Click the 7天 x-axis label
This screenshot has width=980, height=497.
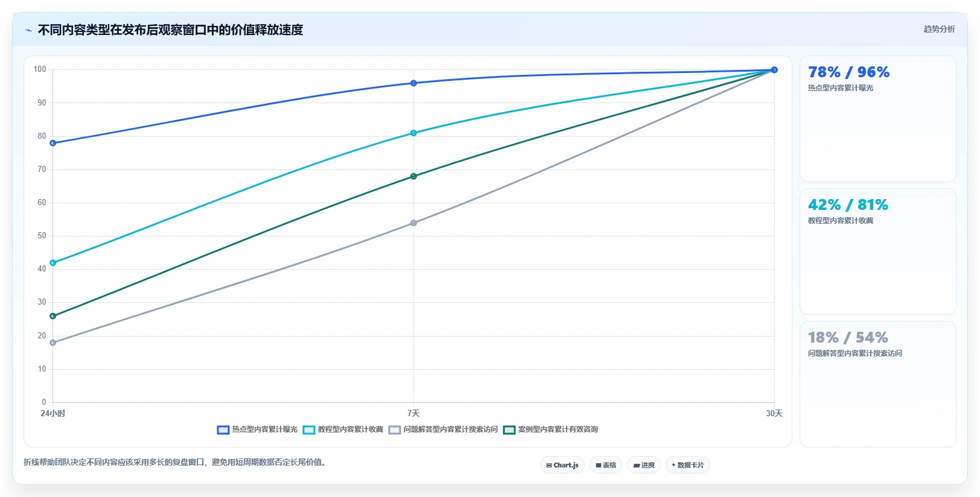pos(413,413)
